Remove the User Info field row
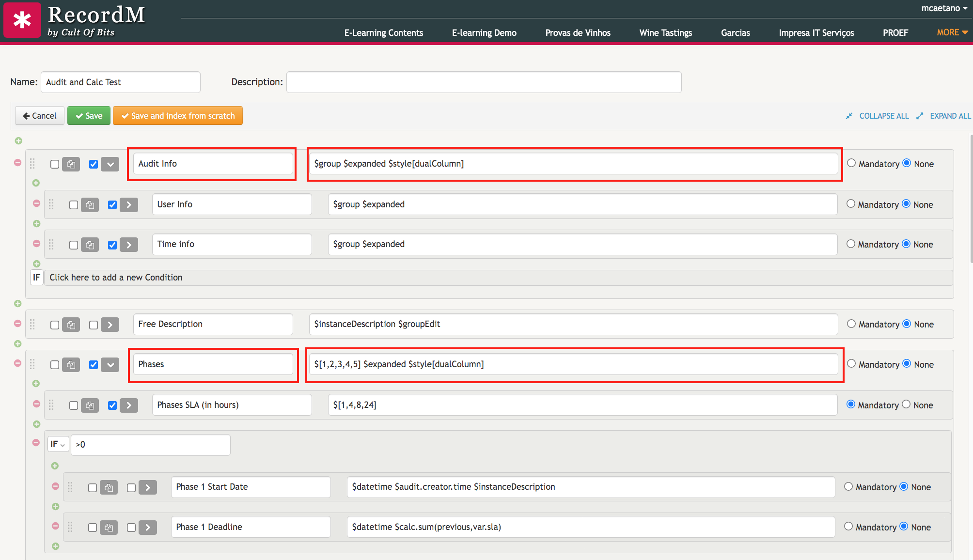The image size is (973, 560). coord(36,203)
